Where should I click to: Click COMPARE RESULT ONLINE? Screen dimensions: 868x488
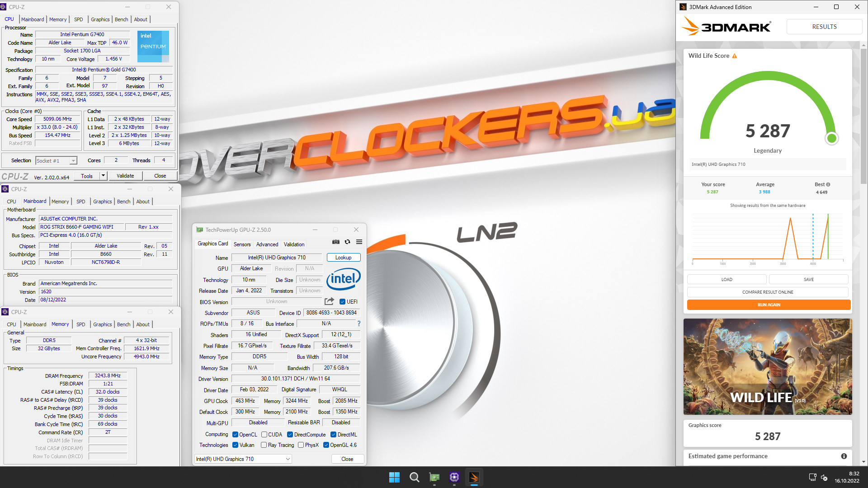(x=768, y=292)
